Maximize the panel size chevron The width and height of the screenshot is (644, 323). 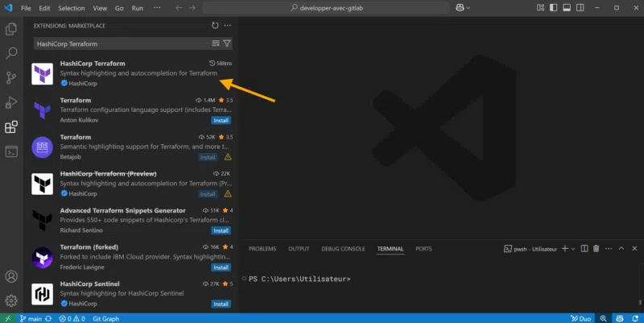[x=621, y=249]
